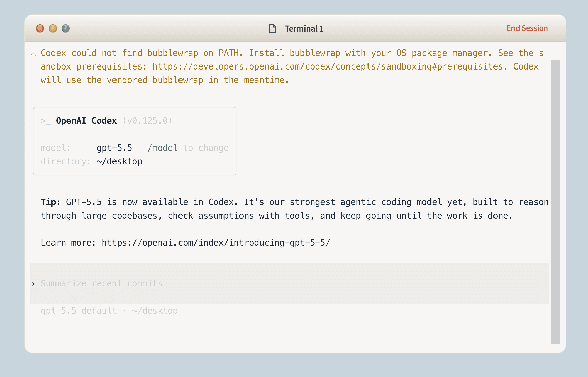The height and width of the screenshot is (377, 588).
Task: Click the 'directory:' label
Action: 66,161
